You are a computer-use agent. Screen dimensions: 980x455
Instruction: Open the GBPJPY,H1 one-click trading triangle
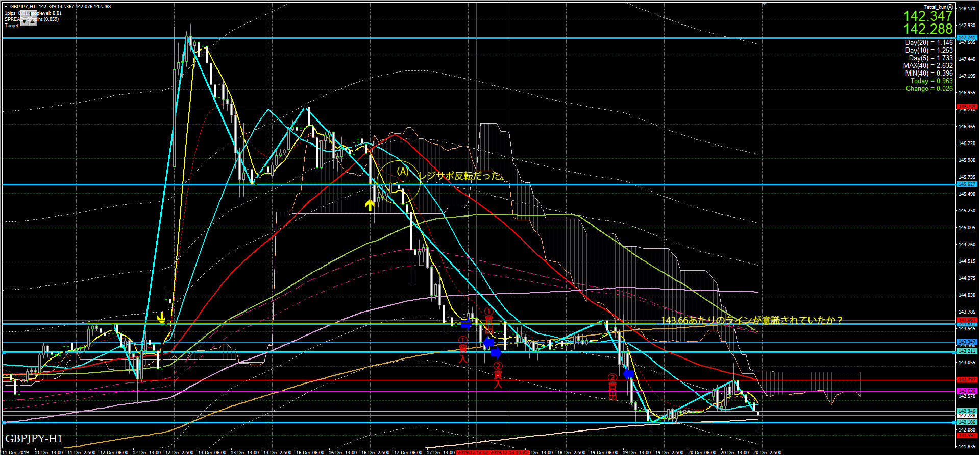6,7
